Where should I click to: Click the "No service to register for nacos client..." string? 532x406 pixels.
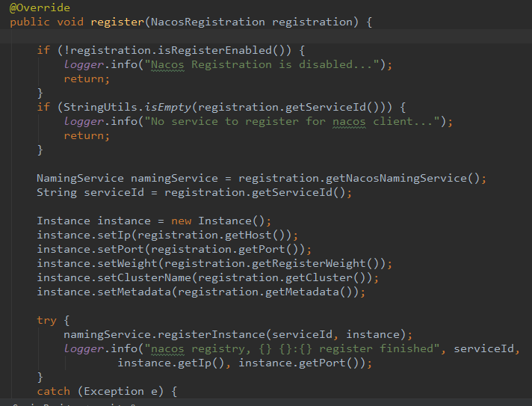point(292,122)
